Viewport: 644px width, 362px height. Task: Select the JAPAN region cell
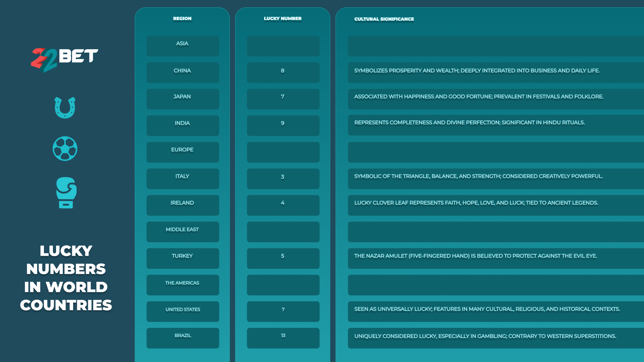(x=183, y=99)
